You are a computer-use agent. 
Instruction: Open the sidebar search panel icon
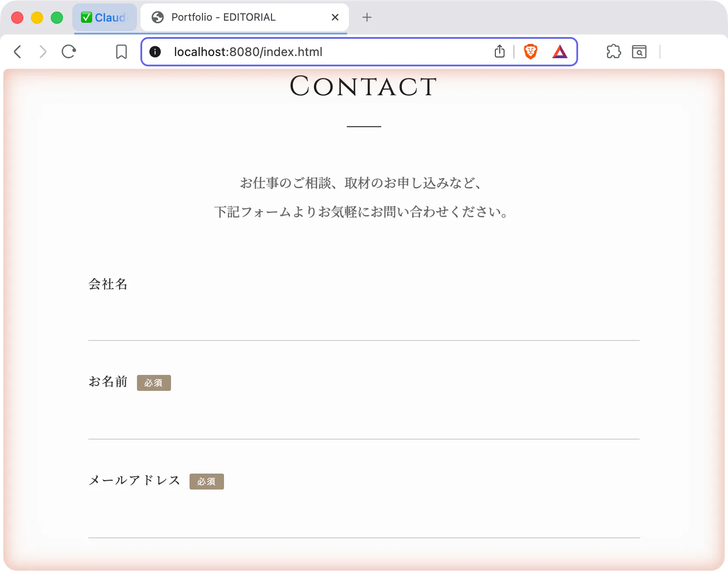click(x=639, y=52)
